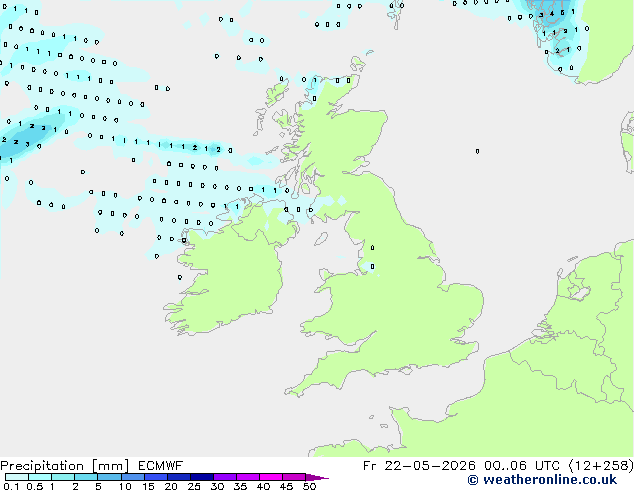Select the '00..06 UTC' time text
634x490 pixels.
click(x=522, y=466)
